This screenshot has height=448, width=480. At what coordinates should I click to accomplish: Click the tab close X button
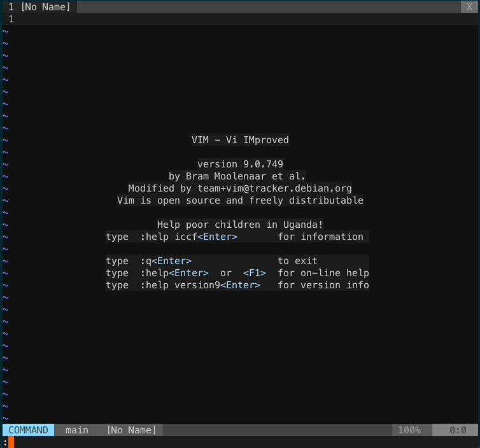[470, 7]
